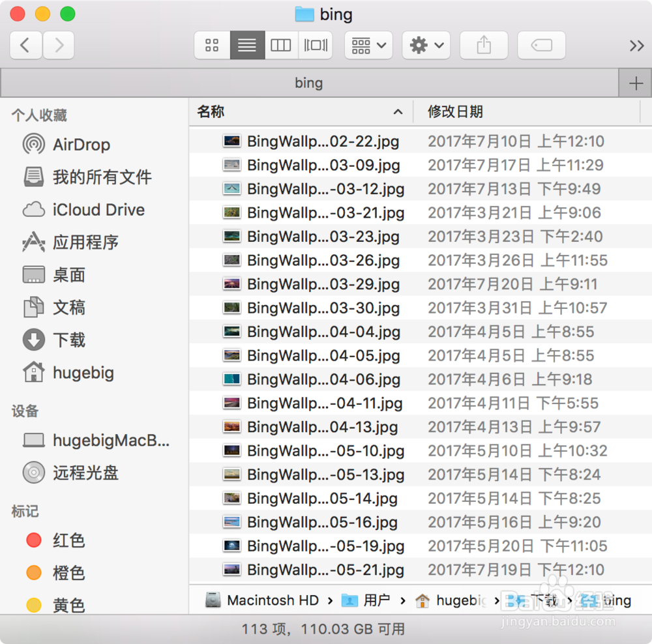Switch to Cover Flow view
This screenshot has height=644, width=652.
tap(315, 45)
